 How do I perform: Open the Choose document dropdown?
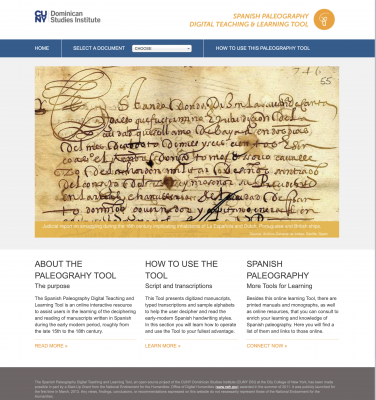coord(162,48)
